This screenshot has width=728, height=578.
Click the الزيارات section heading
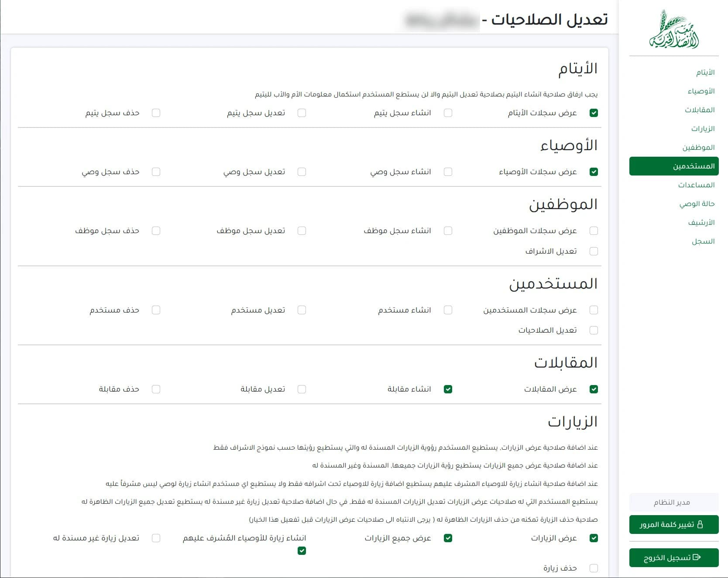[573, 422]
